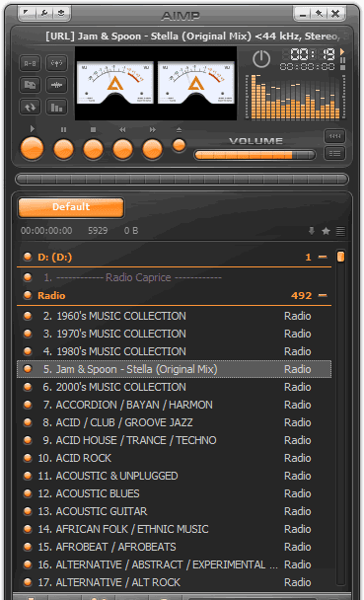This screenshot has height=600, width=364.
Task: Click the radio antenna capture button
Action: point(56,63)
